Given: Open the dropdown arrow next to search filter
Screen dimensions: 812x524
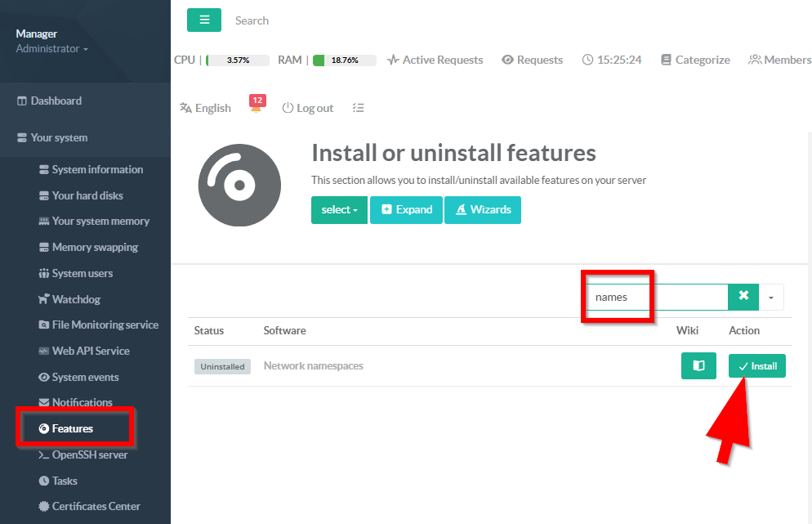Looking at the screenshot, I should 771,298.
